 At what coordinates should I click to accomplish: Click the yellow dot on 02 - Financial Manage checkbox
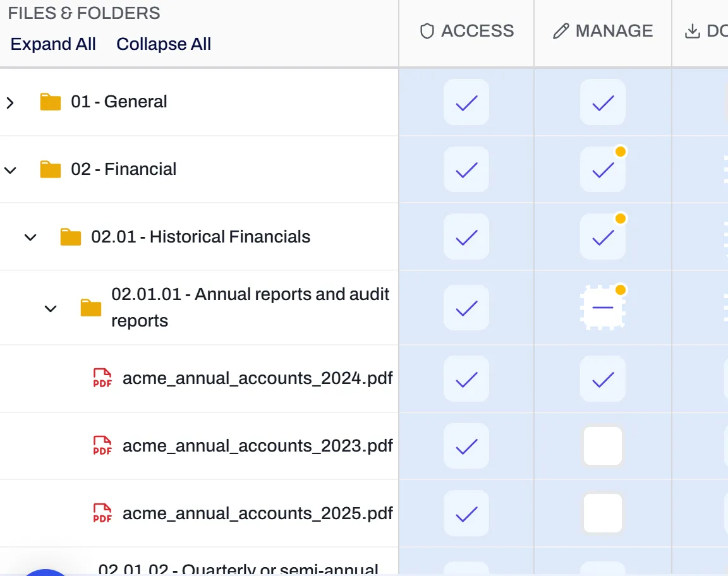tap(621, 152)
